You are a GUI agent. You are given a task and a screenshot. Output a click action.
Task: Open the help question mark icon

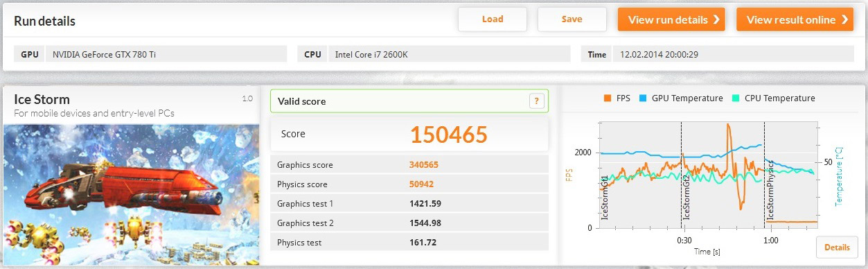[536, 101]
